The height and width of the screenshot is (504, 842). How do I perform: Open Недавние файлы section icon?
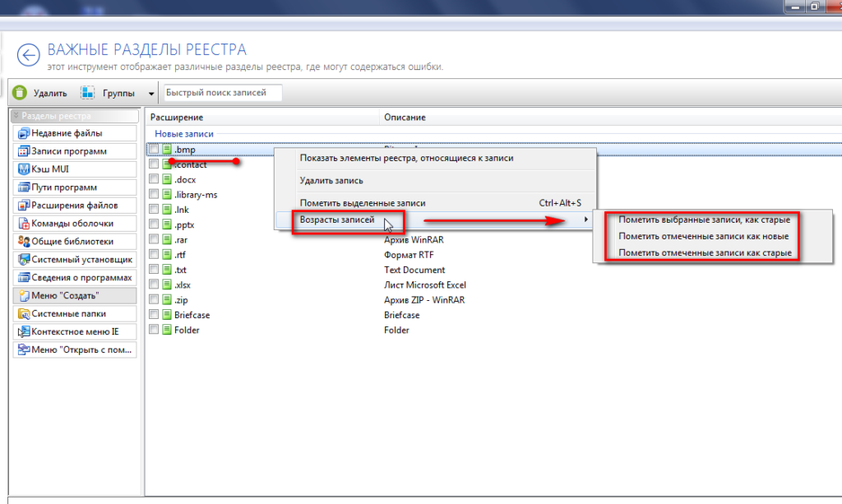(22, 133)
